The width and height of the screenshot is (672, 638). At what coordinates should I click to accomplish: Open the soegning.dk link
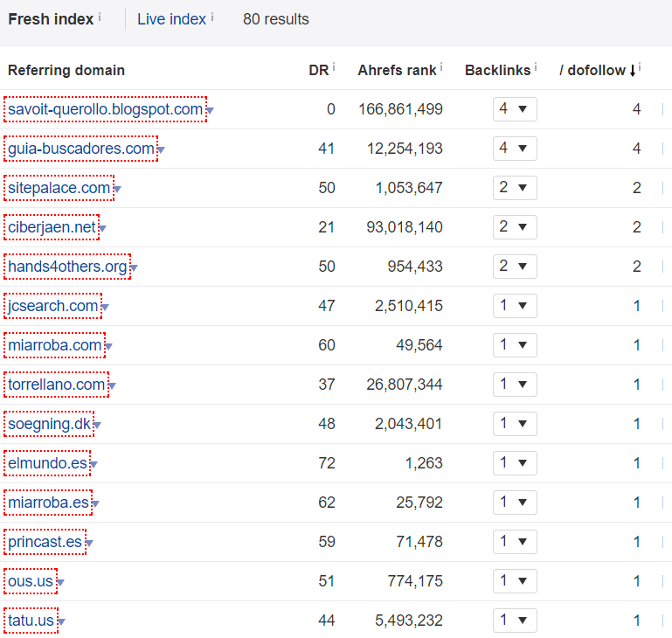click(49, 424)
